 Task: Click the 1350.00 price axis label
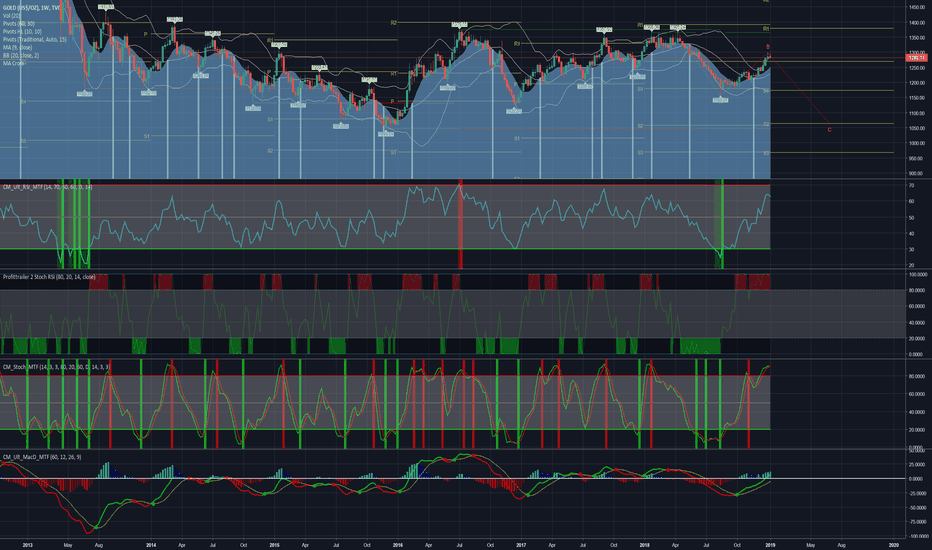point(916,37)
